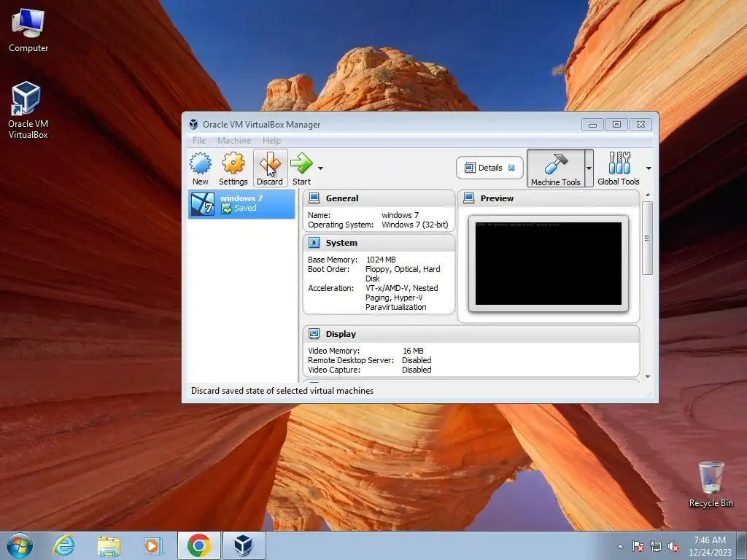Click the Preview section header
Screen dimensions: 747x560
click(x=549, y=198)
